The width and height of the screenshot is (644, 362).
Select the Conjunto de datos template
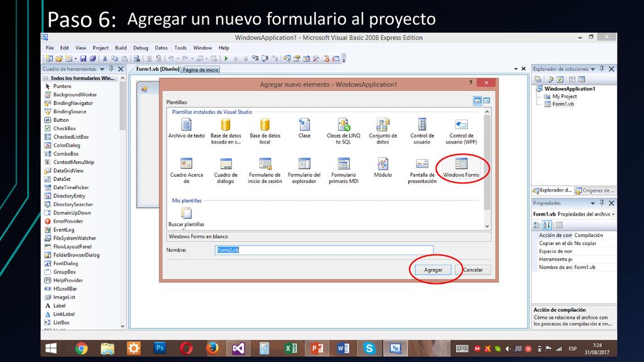[x=383, y=131]
